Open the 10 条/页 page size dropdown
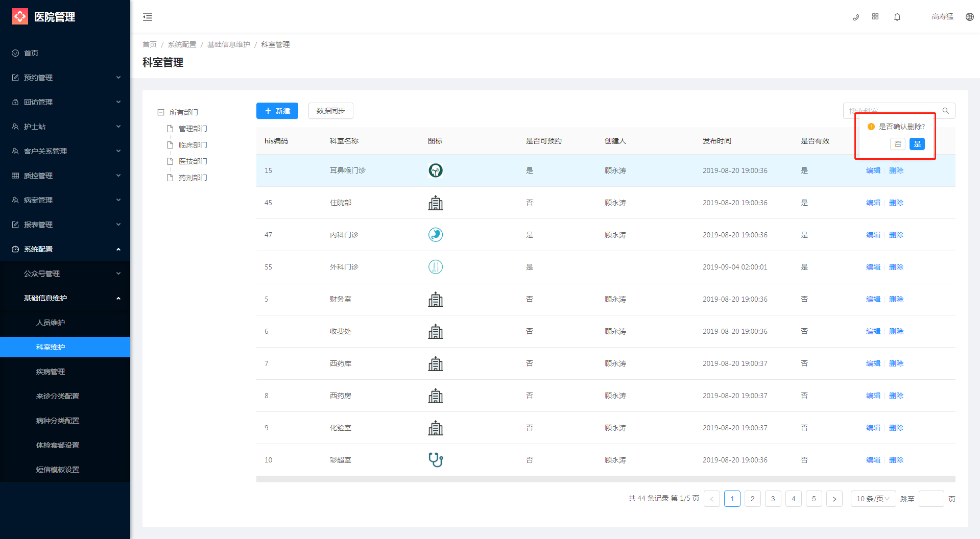980x539 pixels. pos(873,499)
